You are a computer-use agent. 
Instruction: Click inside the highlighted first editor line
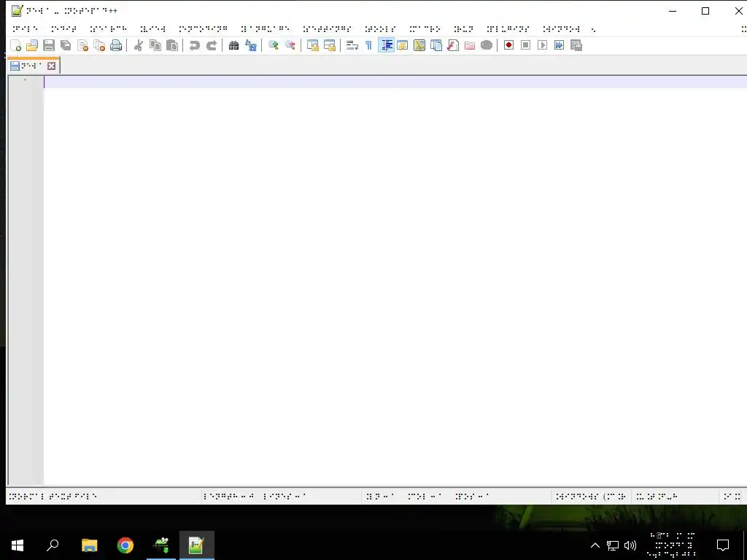pos(395,82)
